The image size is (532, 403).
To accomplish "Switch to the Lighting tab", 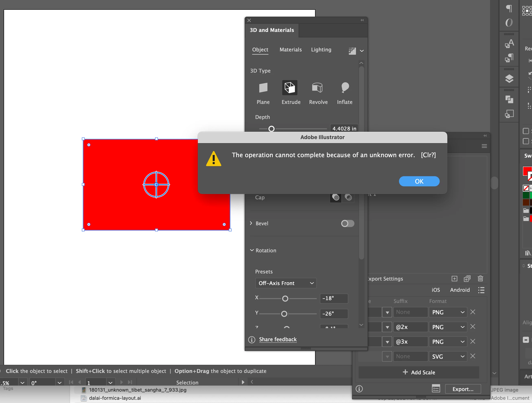I will (321, 49).
